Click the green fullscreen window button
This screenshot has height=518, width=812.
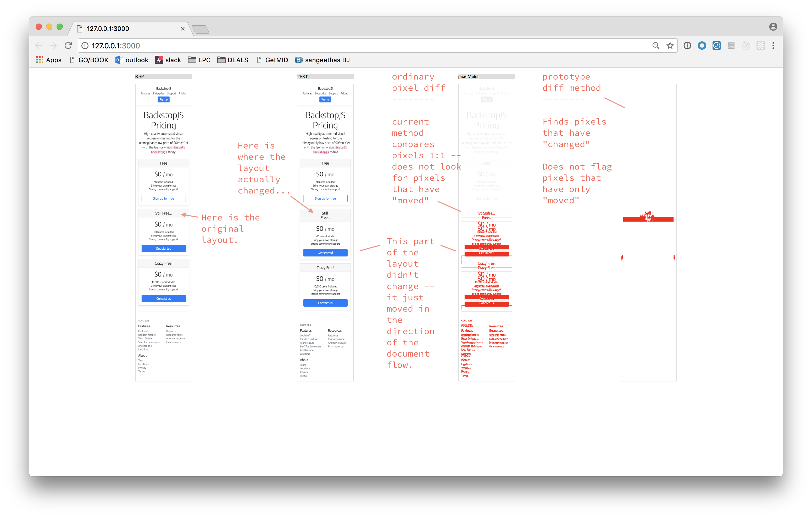pos(60,27)
